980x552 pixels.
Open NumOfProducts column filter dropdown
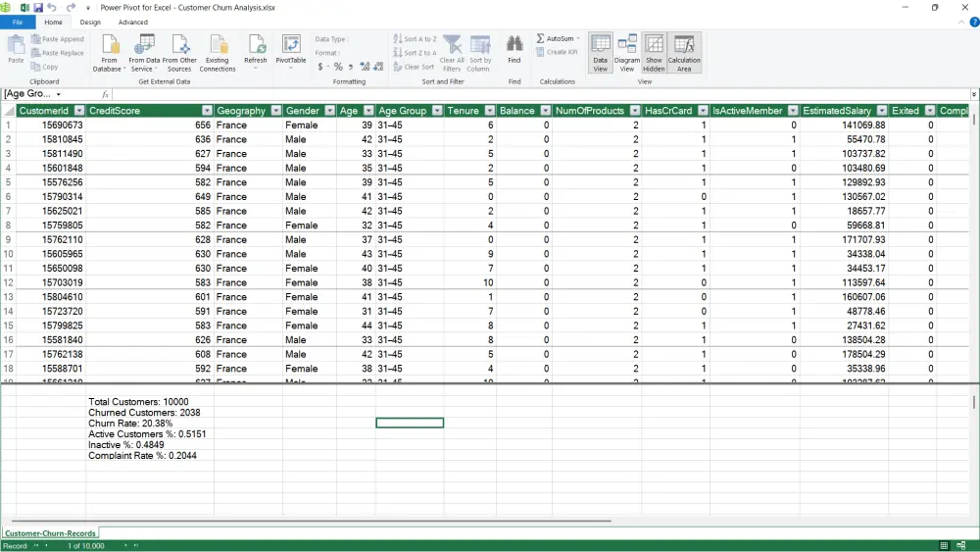[635, 111]
